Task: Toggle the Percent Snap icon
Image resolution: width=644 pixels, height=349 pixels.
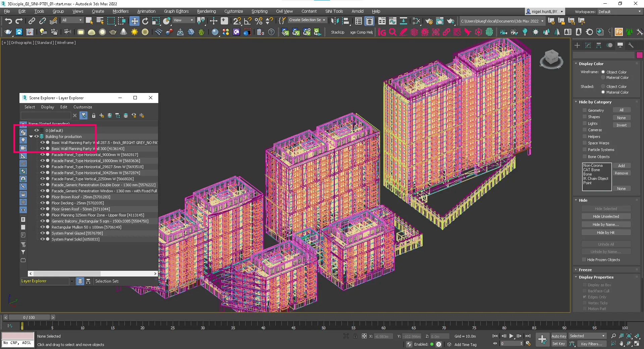Action: (258, 21)
